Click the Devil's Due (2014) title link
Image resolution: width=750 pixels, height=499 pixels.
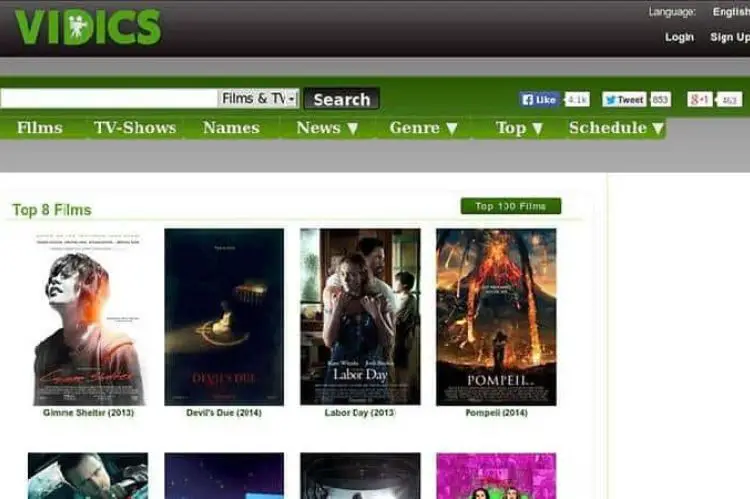coord(224,412)
